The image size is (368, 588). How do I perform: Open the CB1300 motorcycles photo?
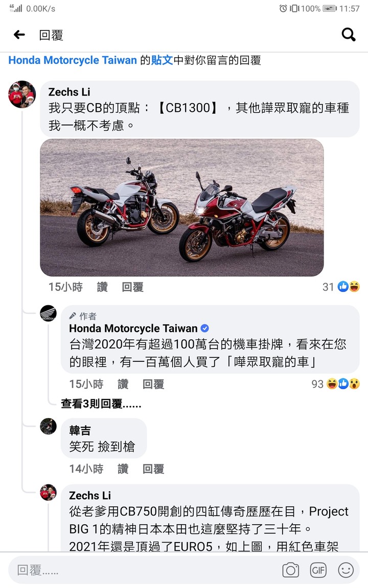(182, 207)
